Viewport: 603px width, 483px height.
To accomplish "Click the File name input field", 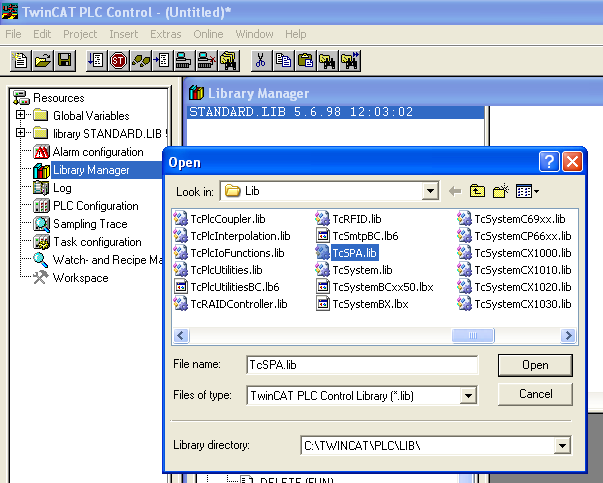I will click(x=362, y=365).
